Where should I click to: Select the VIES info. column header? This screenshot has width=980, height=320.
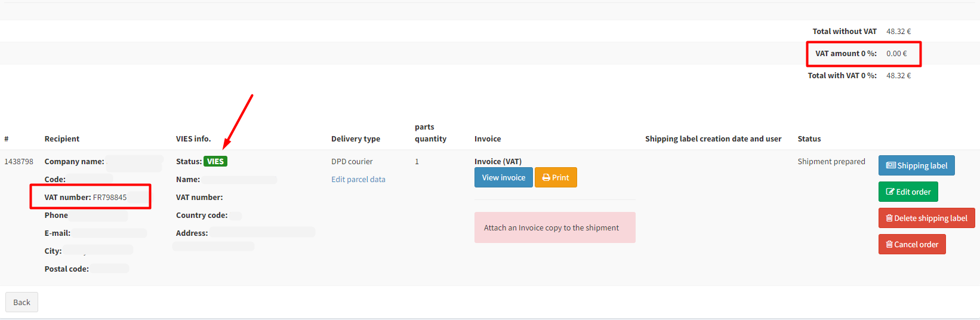click(193, 139)
